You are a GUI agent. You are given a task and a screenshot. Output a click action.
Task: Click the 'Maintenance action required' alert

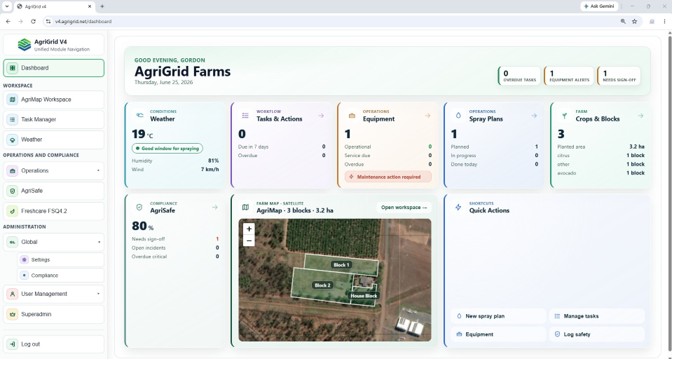(388, 177)
